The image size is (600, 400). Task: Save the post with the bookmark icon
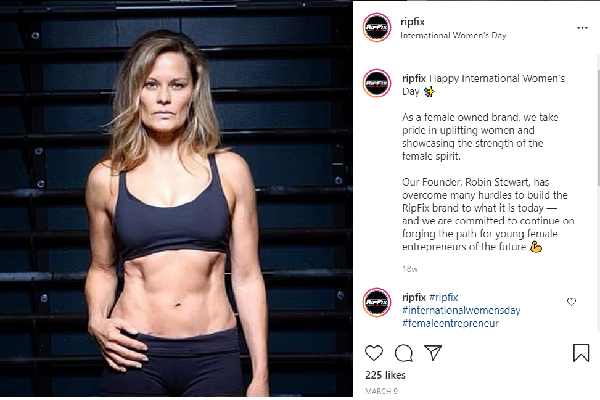581,353
